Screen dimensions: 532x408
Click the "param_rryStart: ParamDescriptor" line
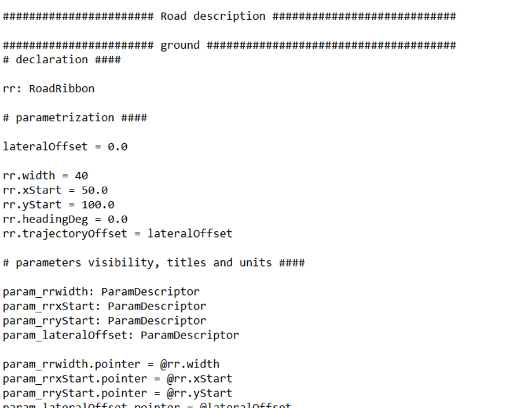pyautogui.click(x=104, y=320)
